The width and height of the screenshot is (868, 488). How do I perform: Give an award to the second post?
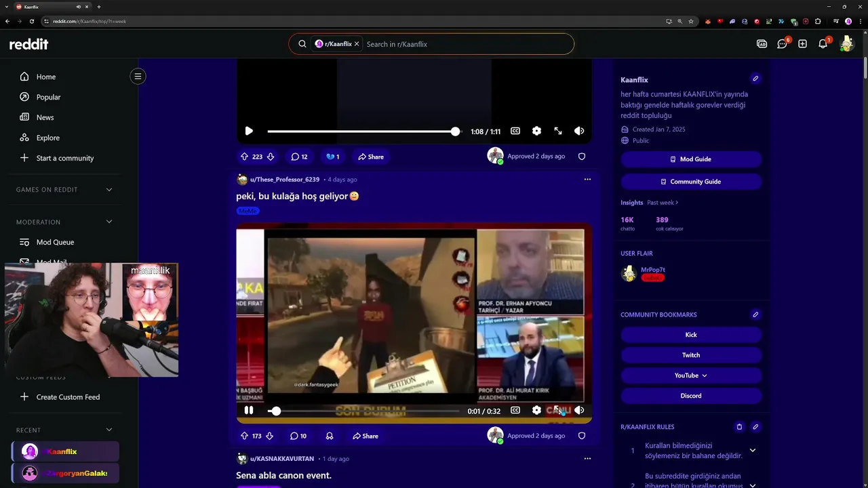coord(330,436)
